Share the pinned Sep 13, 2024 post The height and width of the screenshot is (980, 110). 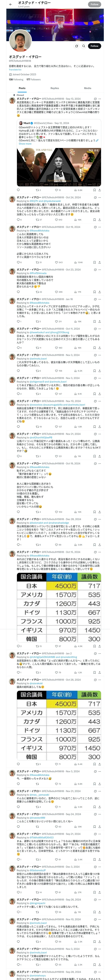[100, 190]
